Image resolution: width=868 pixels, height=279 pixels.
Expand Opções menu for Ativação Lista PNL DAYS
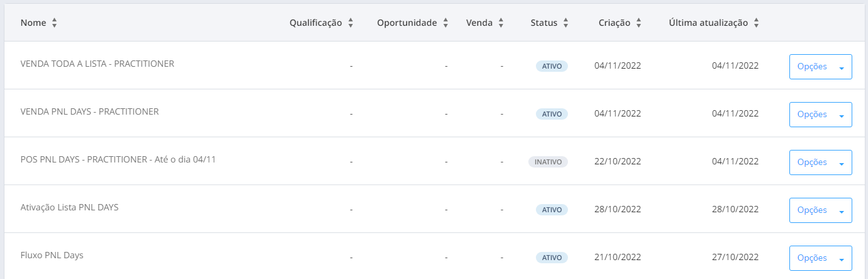[x=821, y=210]
